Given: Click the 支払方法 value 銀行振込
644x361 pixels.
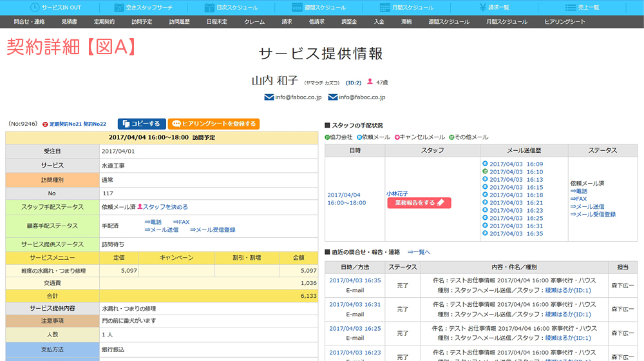Looking at the screenshot, I should click(x=113, y=349).
